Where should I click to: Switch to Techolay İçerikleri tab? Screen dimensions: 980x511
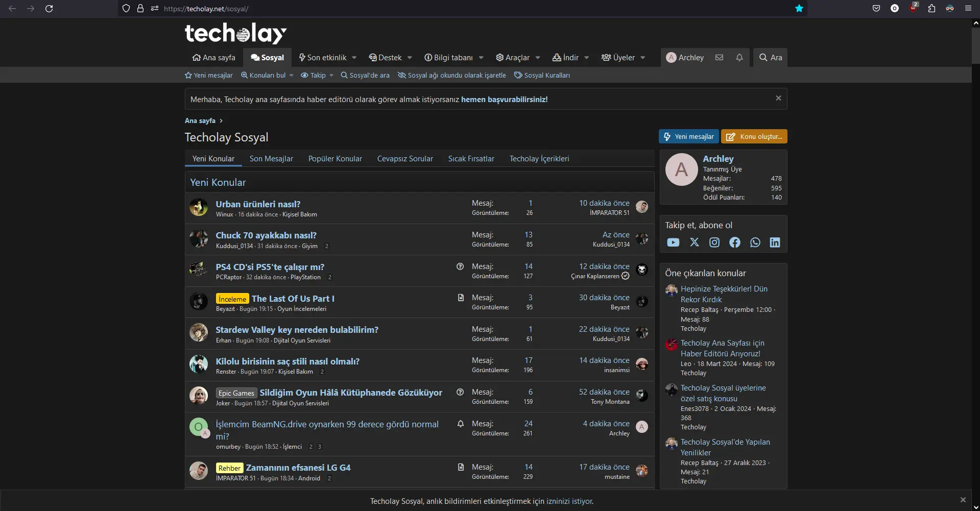point(539,159)
